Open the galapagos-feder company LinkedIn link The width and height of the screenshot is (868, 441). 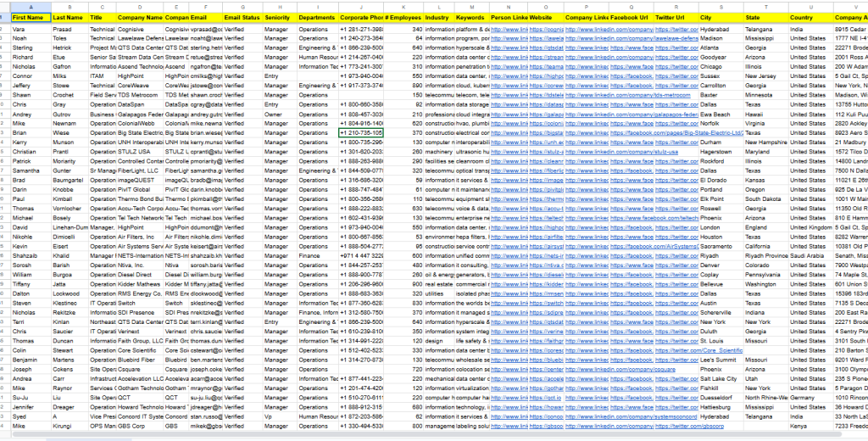click(x=632, y=114)
